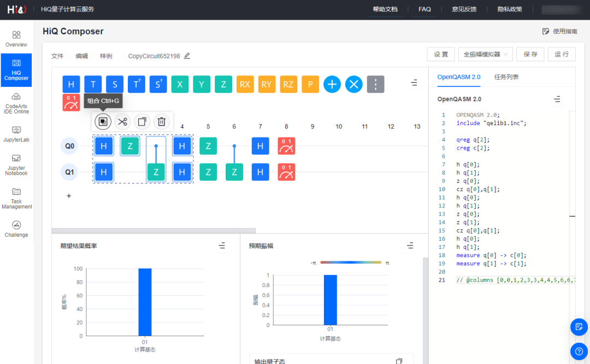
Task: Click the scissors cut icon
Action: tap(122, 122)
